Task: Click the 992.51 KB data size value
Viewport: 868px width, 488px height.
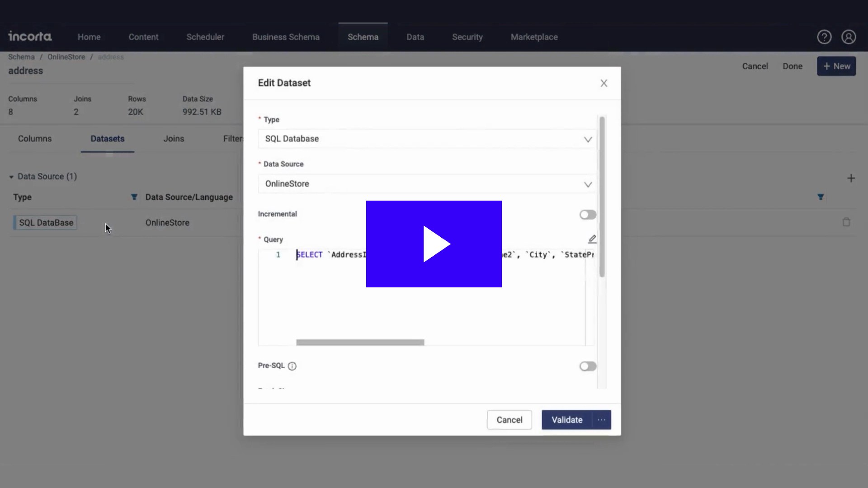Action: pyautogui.click(x=202, y=112)
